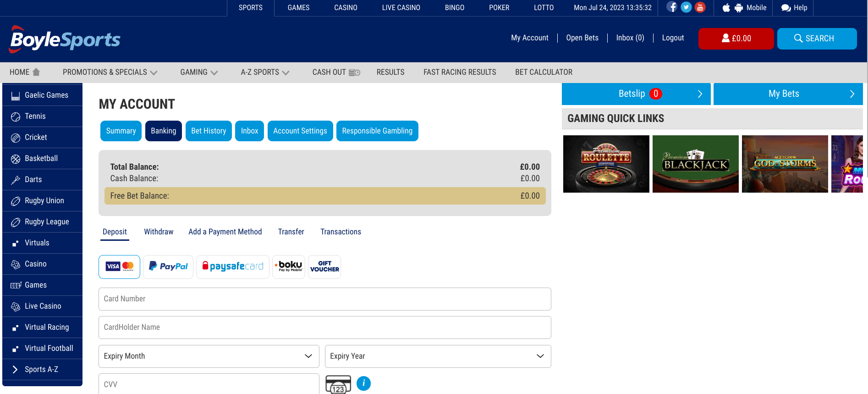
Task: Open Help chat bubble link
Action: tap(794, 8)
